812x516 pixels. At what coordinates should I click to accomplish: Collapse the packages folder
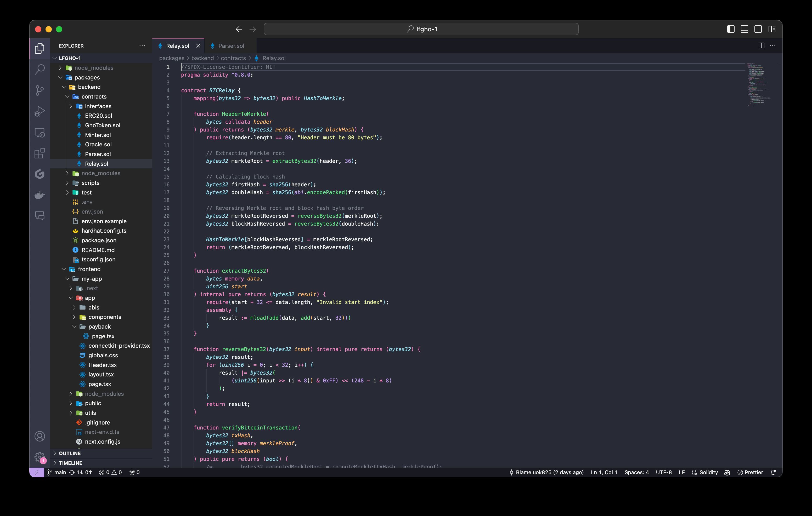click(x=101, y=78)
